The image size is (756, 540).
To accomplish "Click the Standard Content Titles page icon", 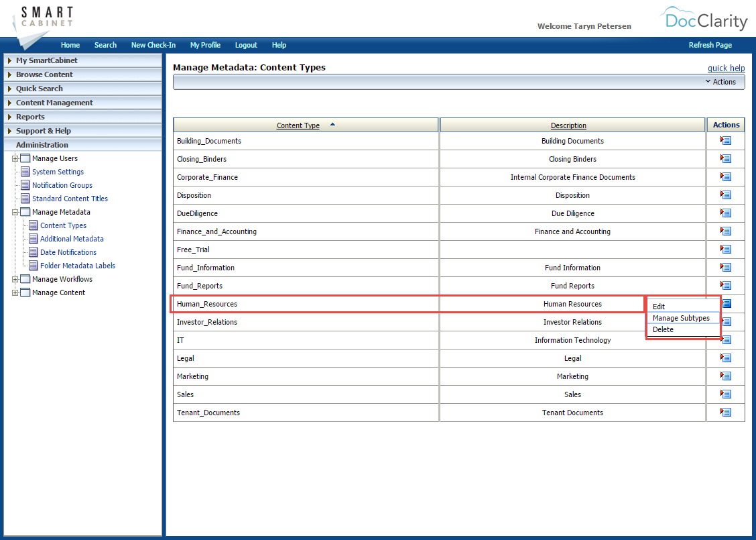I will tap(25, 199).
